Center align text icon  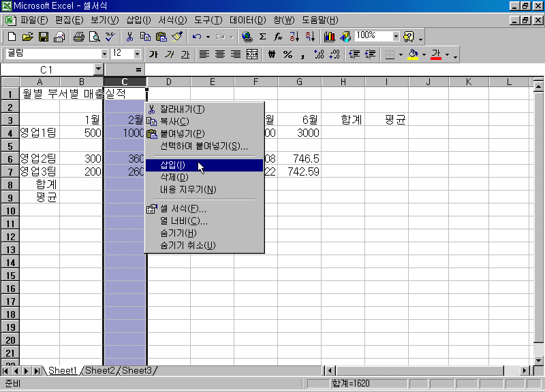pyautogui.click(x=220, y=54)
